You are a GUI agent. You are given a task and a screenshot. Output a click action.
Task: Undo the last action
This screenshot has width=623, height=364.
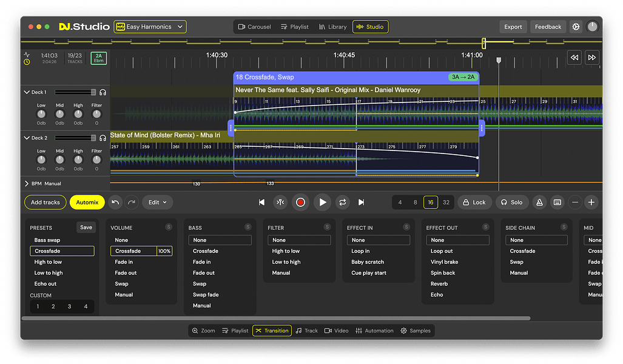pyautogui.click(x=115, y=202)
